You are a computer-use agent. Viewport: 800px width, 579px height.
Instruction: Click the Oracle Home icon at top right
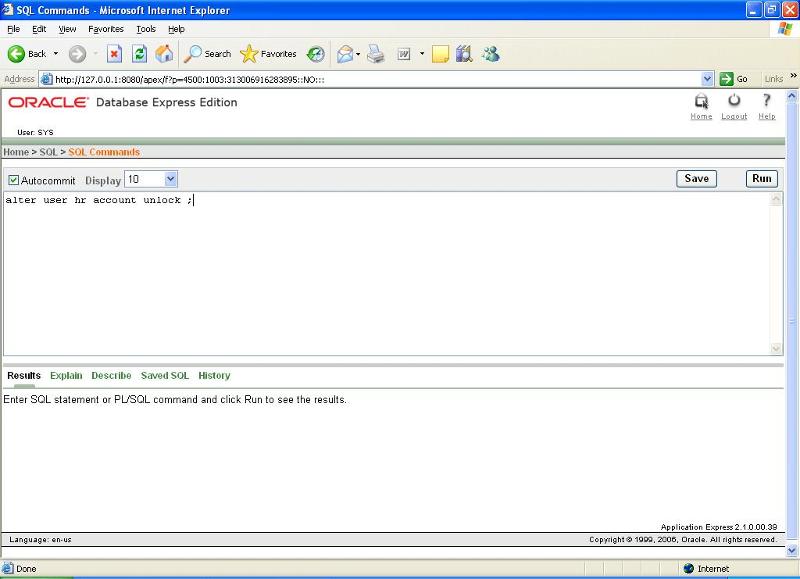click(702, 101)
